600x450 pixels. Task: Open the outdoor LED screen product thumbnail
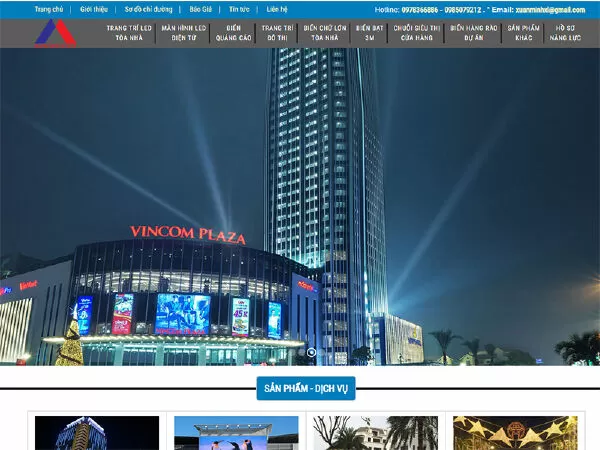pyautogui.click(x=236, y=433)
